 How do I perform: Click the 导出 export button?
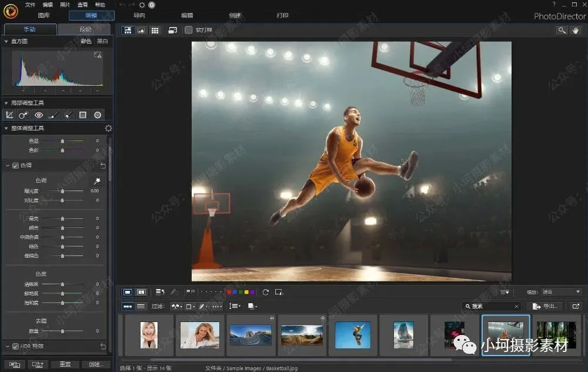click(544, 306)
